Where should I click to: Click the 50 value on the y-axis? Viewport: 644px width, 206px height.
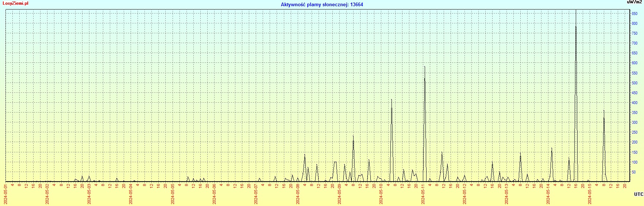point(634,172)
